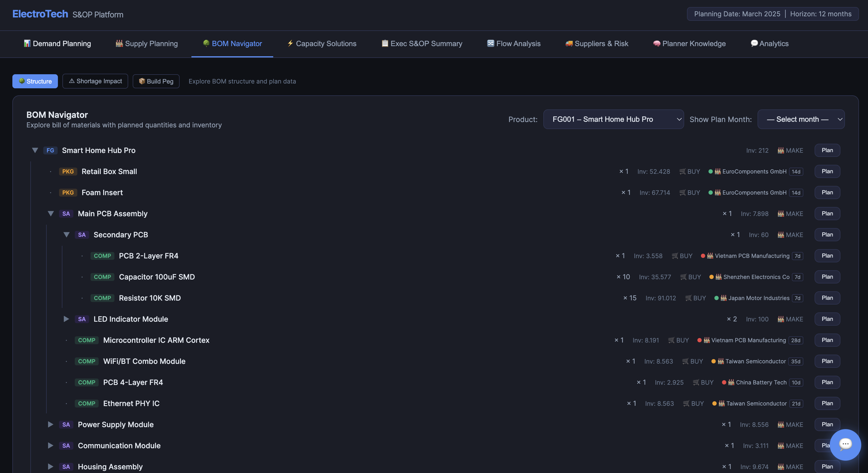This screenshot has height=473, width=868.
Task: Click the FG badge on Smart Home Hub Pro
Action: [x=50, y=150]
